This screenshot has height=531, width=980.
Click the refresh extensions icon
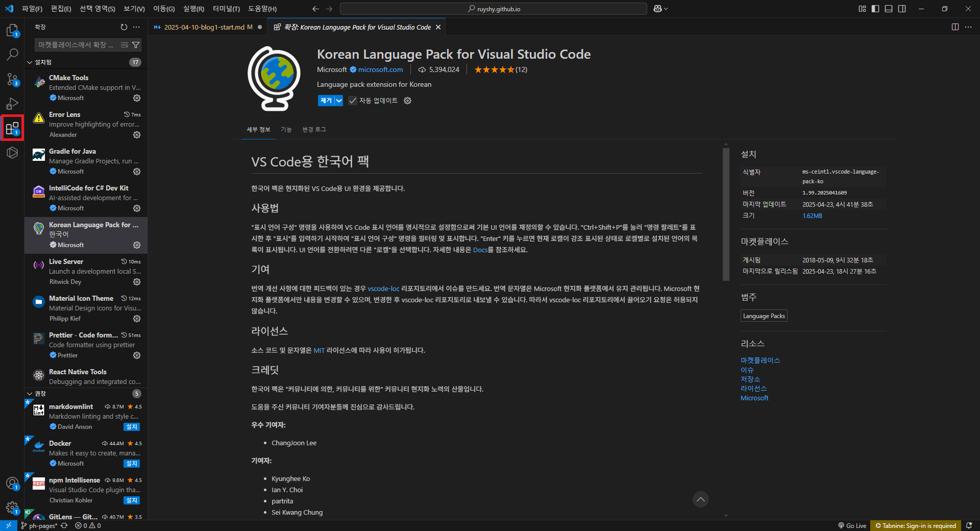click(124, 27)
